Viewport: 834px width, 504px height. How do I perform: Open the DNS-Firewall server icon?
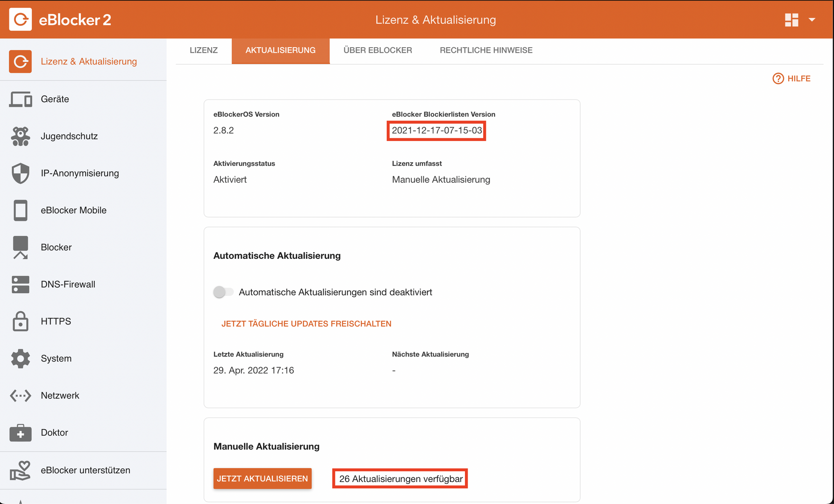click(21, 284)
